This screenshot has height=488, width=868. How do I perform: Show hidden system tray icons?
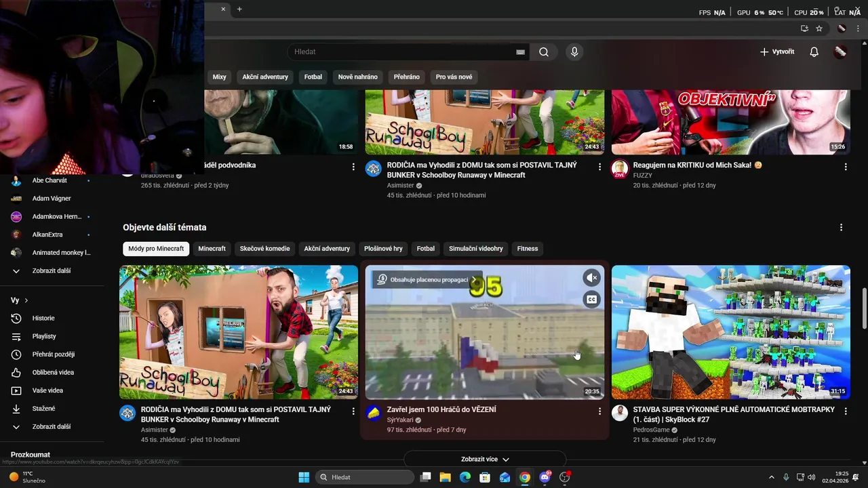coord(771,477)
